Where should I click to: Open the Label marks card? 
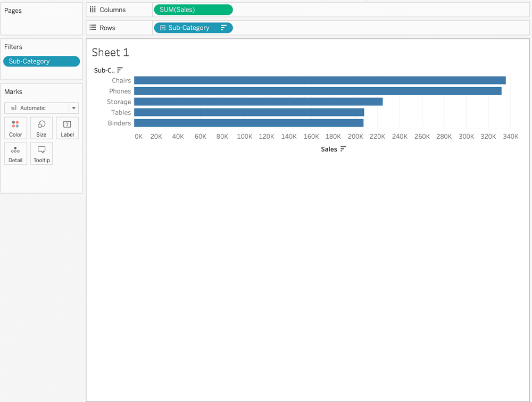(x=67, y=128)
